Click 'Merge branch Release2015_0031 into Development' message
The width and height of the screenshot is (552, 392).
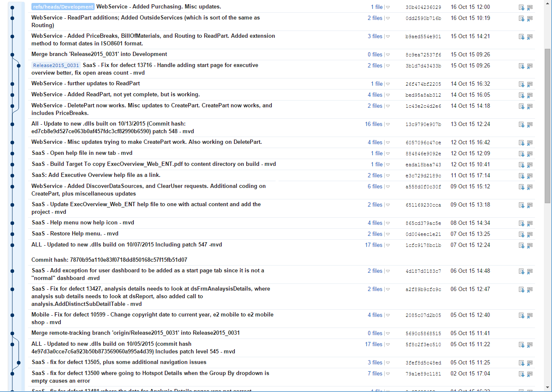click(99, 54)
